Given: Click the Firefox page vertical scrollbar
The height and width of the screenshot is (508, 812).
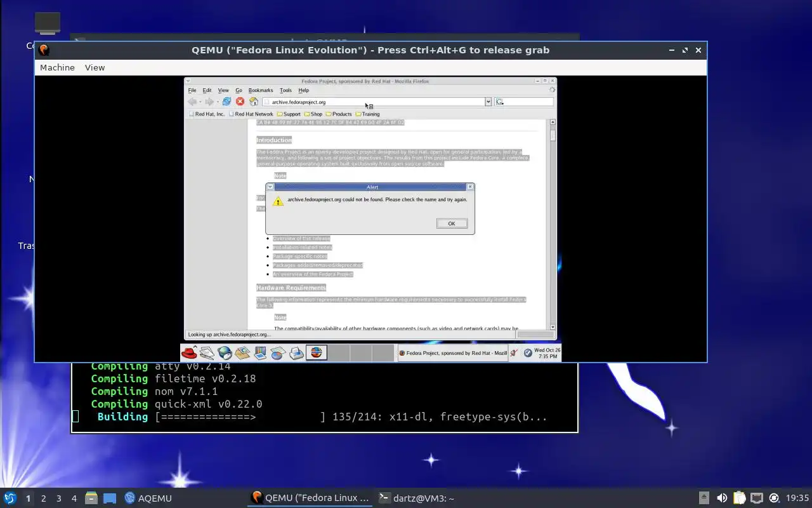Looking at the screenshot, I should tap(553, 224).
